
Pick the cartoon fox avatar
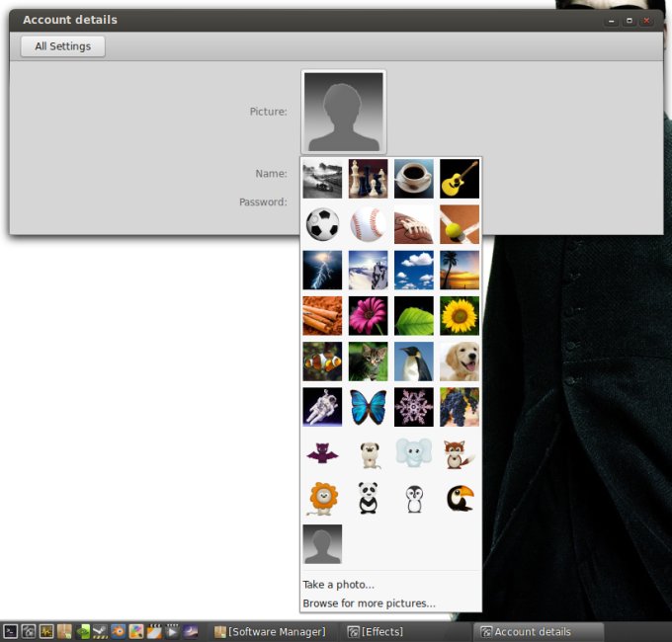pyautogui.click(x=460, y=453)
